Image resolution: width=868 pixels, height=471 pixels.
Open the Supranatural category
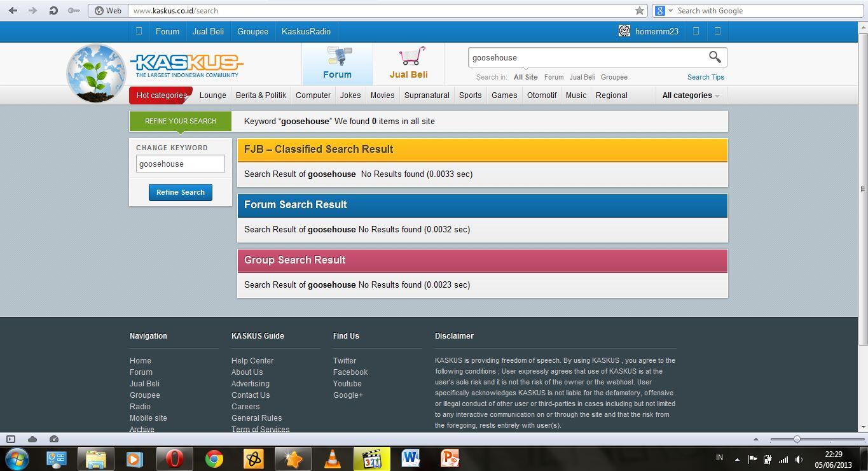click(x=427, y=95)
